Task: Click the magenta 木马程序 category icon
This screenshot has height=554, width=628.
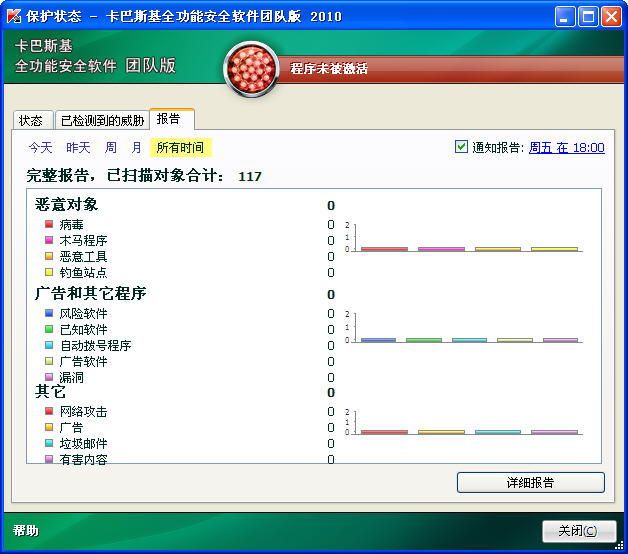Action: click(x=49, y=240)
